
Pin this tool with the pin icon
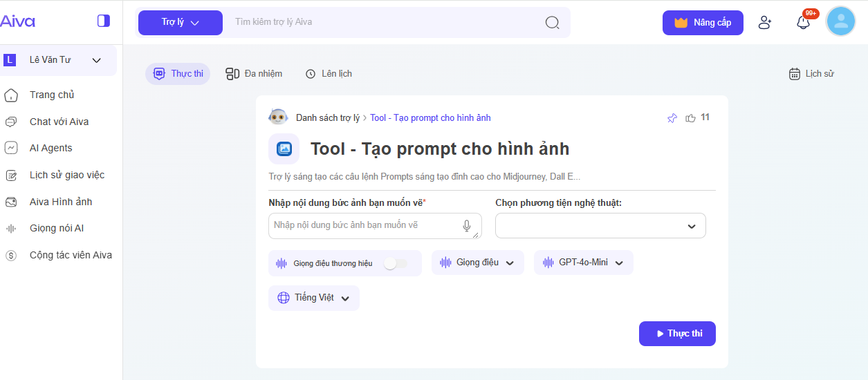coord(672,118)
